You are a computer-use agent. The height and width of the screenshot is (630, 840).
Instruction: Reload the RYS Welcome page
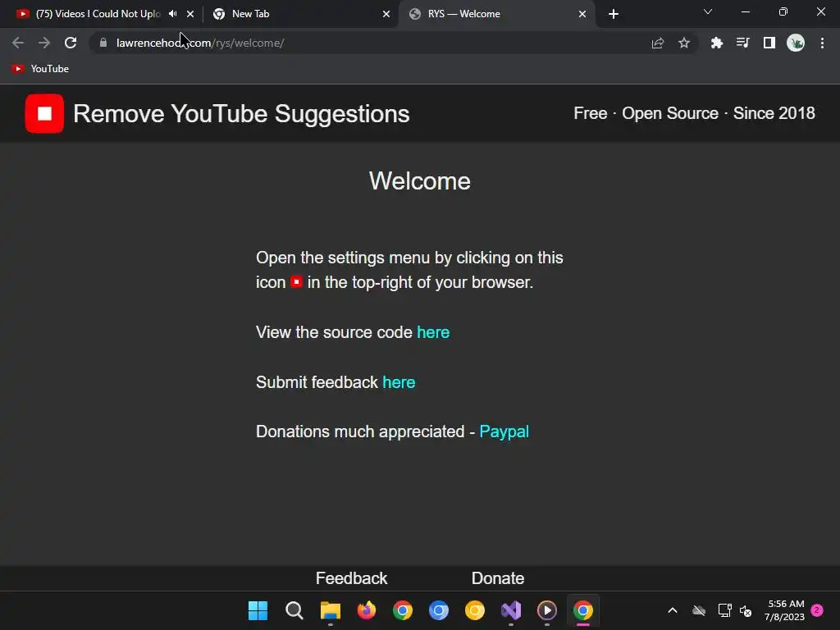point(71,43)
